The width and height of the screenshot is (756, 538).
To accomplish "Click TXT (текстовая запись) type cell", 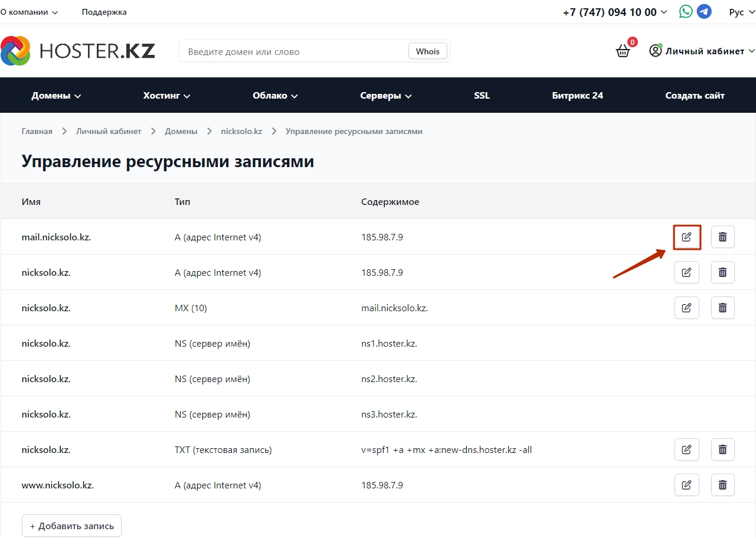I will 223,449.
